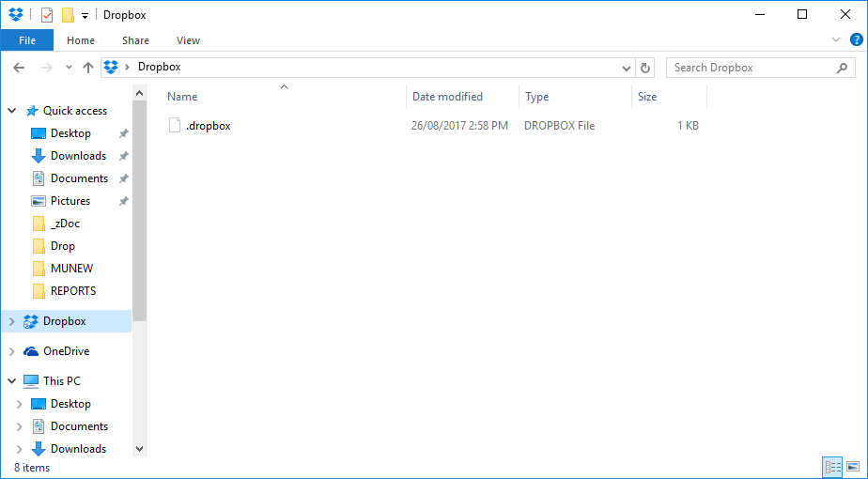The image size is (868, 479).
Task: Click navigation pane scroll up arrow
Action: pos(139,93)
